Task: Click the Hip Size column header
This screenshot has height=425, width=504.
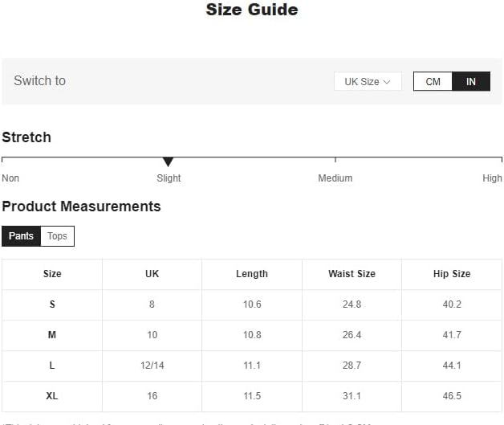Action: (452, 274)
